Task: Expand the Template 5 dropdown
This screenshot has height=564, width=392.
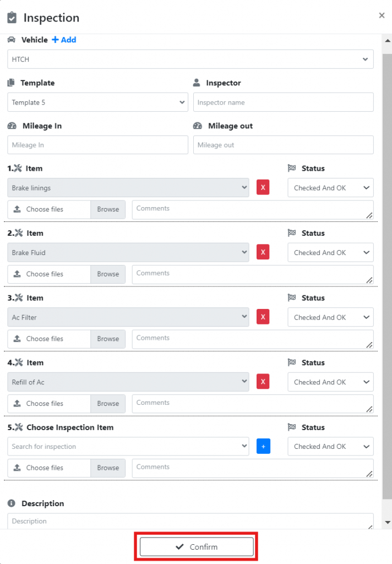Action: (x=97, y=102)
